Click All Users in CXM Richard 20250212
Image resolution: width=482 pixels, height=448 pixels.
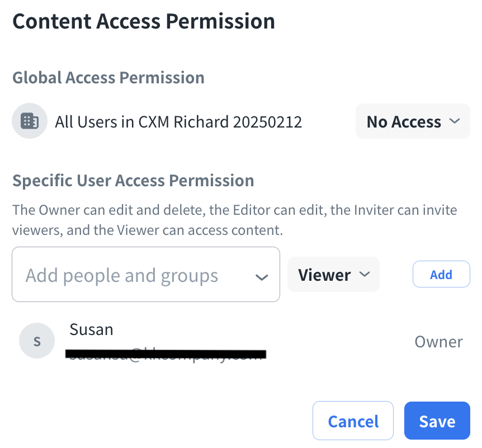click(x=178, y=122)
